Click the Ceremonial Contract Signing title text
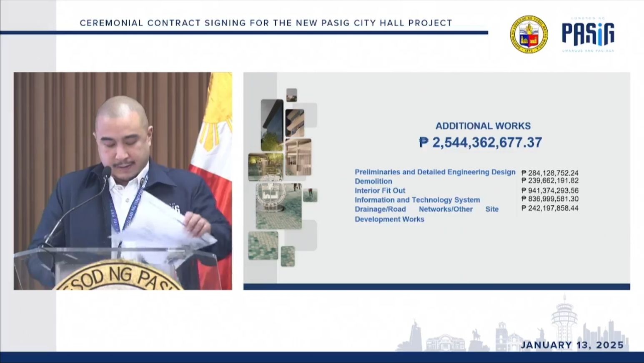Viewport: 644px width, 363px height. click(266, 23)
